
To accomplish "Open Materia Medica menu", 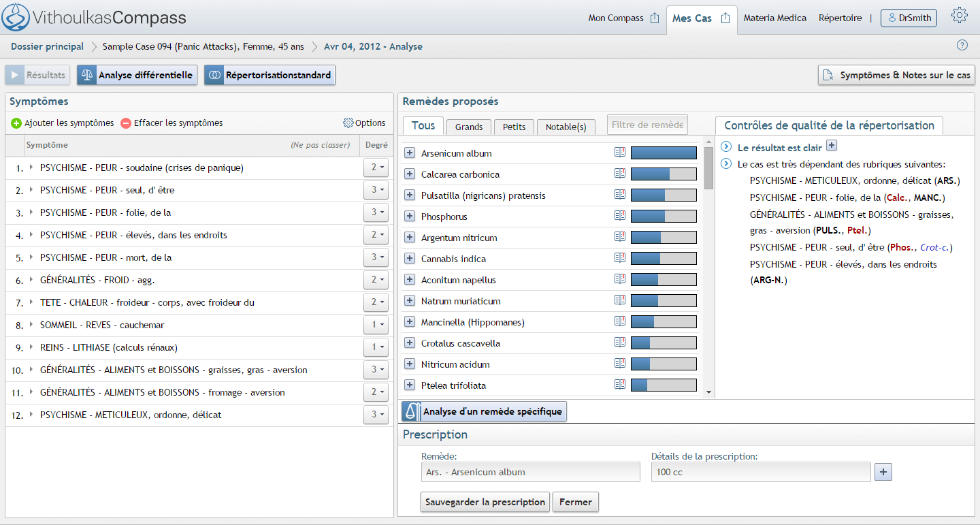I will (775, 18).
